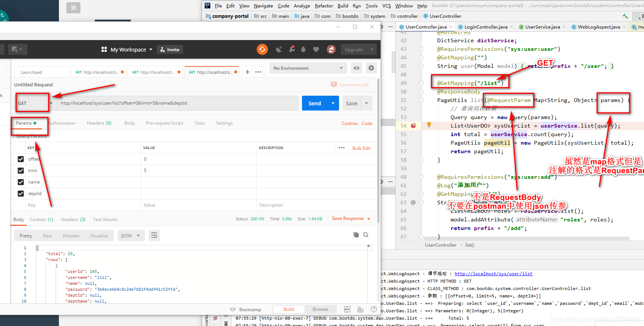This screenshot has height=326, width=644.
Task: Uncheck the limit query parameter
Action: (21, 171)
